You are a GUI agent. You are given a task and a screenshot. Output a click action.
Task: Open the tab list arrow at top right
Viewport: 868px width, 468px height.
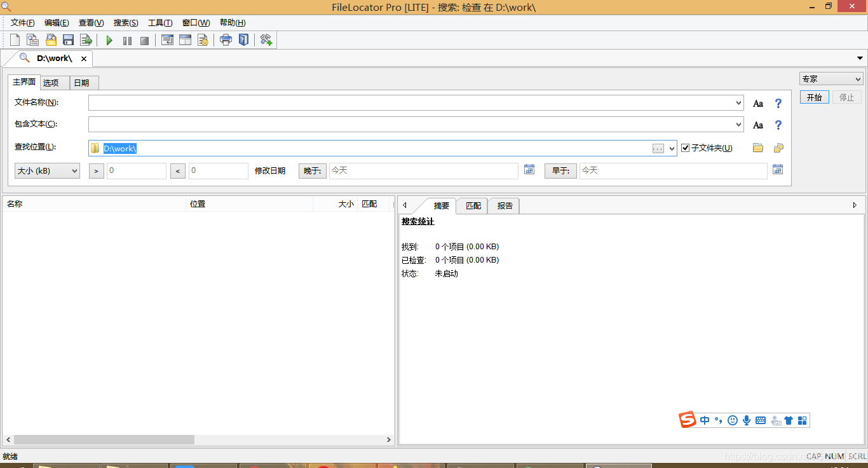[860, 59]
